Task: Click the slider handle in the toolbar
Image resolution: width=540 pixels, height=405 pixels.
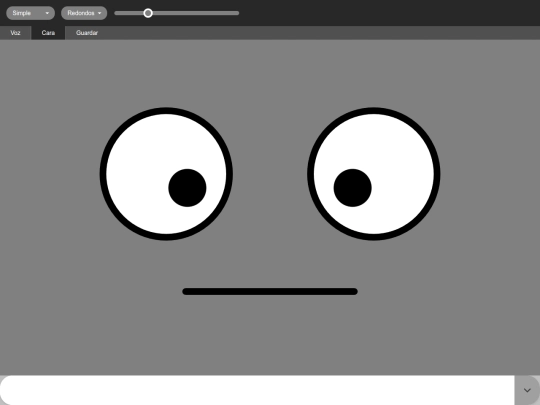Action: point(148,13)
